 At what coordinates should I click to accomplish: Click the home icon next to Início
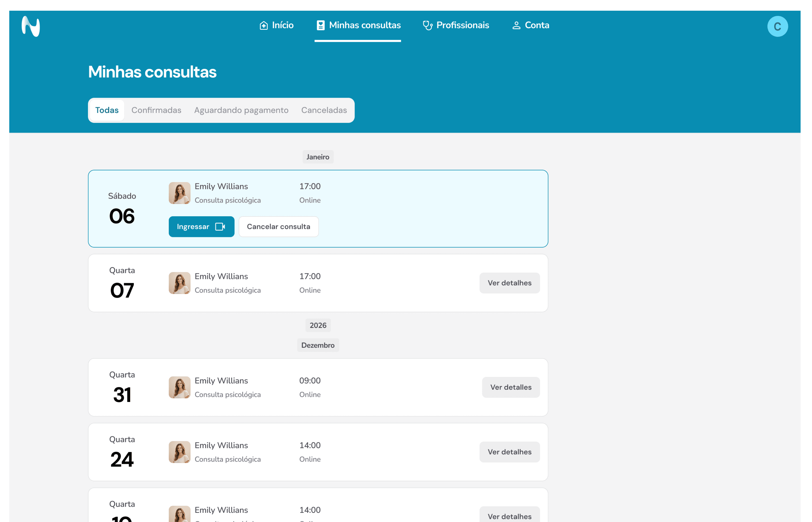pos(264,25)
